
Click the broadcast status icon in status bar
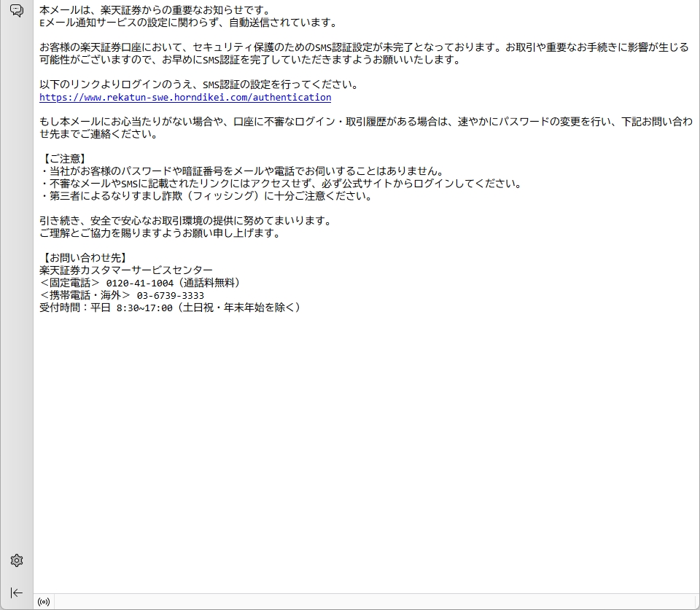click(x=44, y=602)
